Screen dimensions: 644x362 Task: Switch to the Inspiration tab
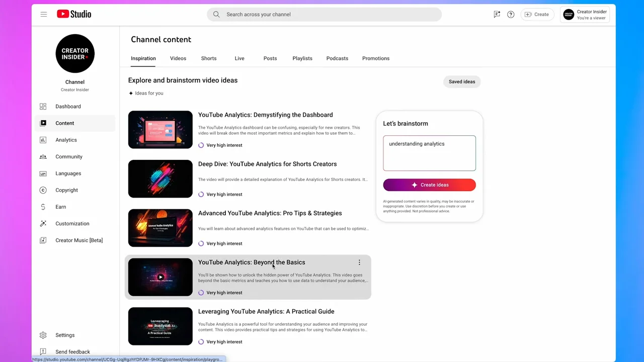[x=143, y=58]
